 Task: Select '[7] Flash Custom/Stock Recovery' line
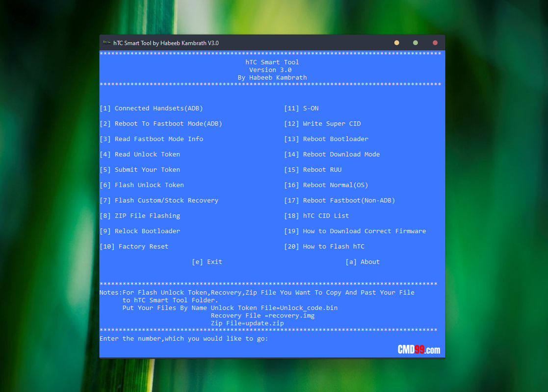click(x=159, y=200)
